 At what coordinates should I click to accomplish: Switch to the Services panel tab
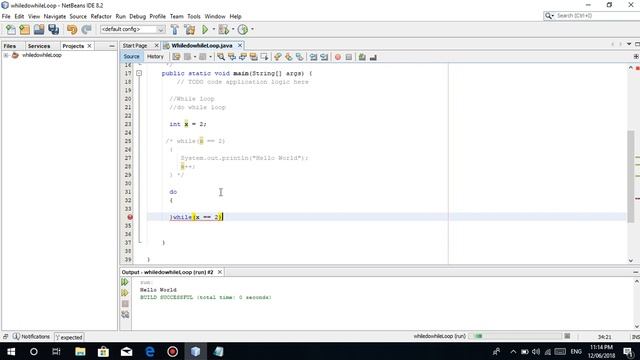tap(39, 46)
